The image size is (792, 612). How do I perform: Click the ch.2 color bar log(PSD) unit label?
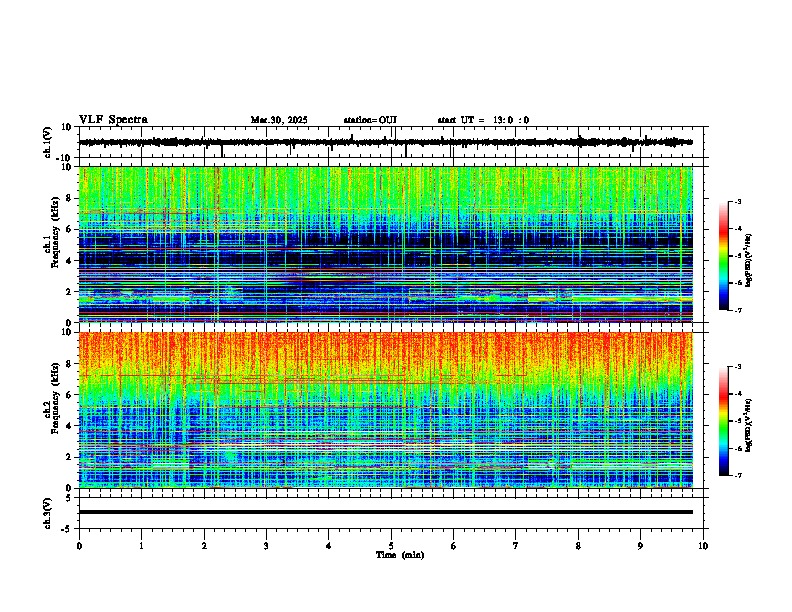pos(749,425)
